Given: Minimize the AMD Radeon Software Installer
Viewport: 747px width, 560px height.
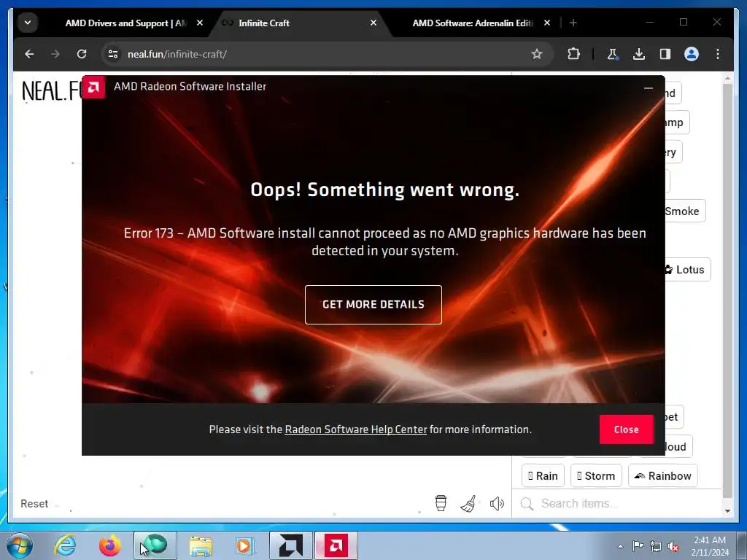Looking at the screenshot, I should click(648, 87).
